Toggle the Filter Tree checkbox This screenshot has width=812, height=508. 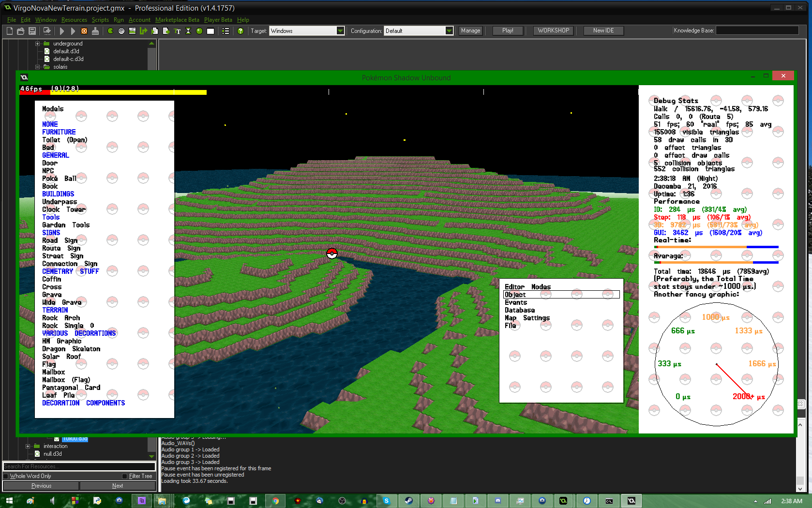pyautogui.click(x=125, y=476)
